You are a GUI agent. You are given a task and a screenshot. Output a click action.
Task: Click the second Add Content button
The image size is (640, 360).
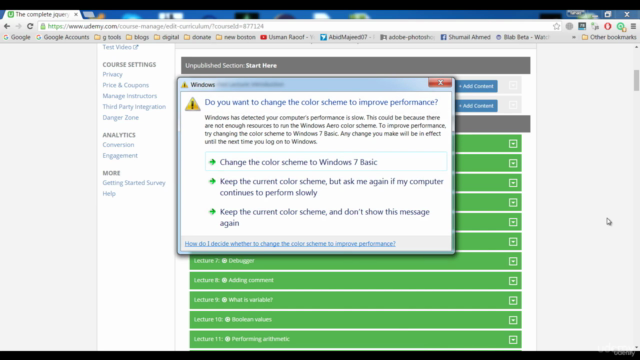[x=476, y=106]
